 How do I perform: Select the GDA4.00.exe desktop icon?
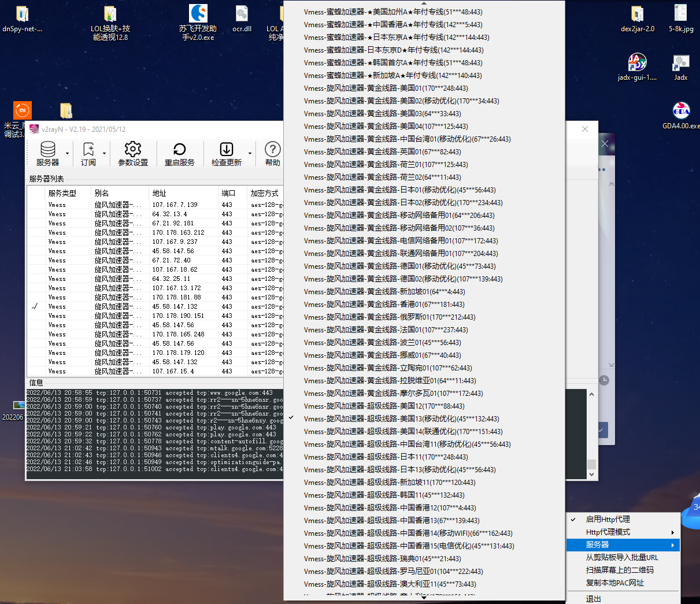[x=682, y=116]
